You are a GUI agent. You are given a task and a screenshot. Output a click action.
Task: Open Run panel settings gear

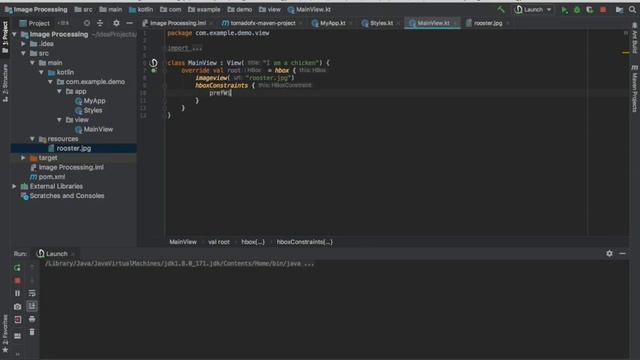click(x=609, y=253)
